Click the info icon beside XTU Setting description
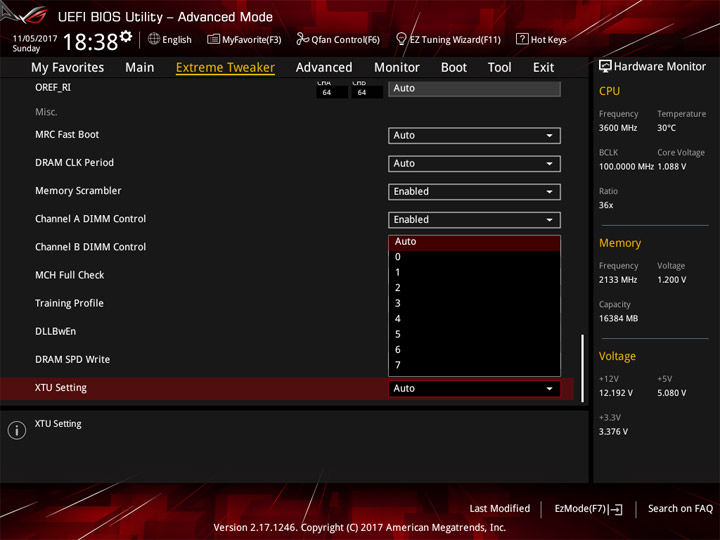 [17, 430]
